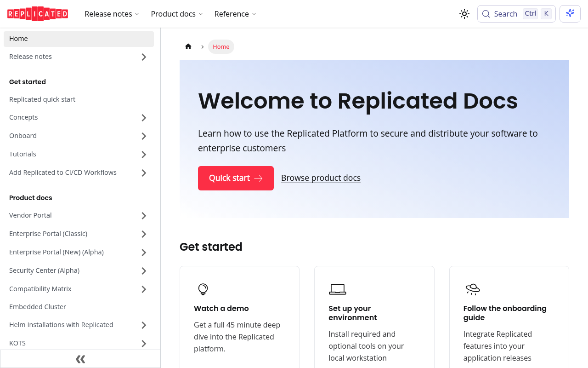
Task: Open Compatibility Matrix in the sidebar
Action: pyautogui.click(x=40, y=289)
